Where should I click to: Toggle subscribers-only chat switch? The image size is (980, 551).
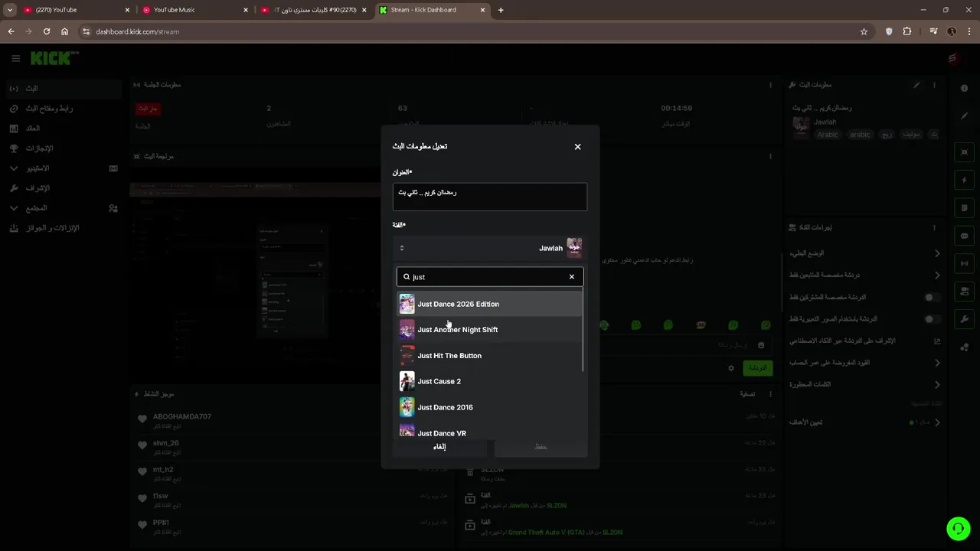click(x=932, y=297)
